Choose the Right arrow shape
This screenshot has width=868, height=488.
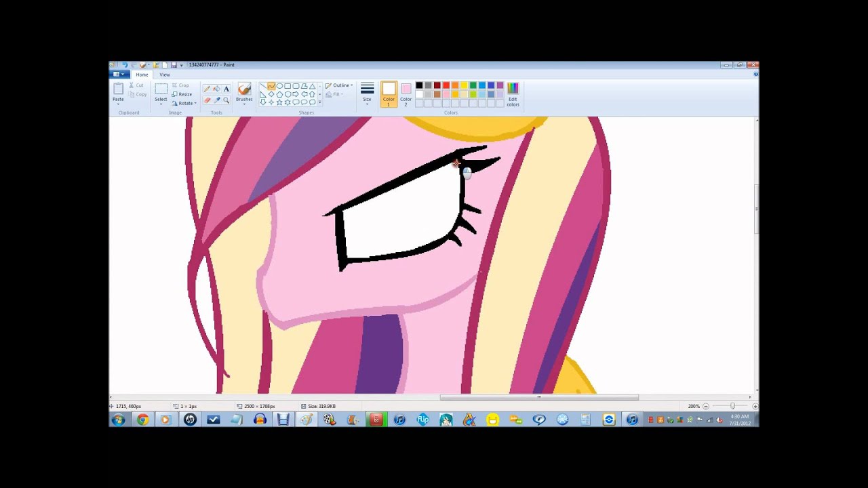pyautogui.click(x=296, y=94)
